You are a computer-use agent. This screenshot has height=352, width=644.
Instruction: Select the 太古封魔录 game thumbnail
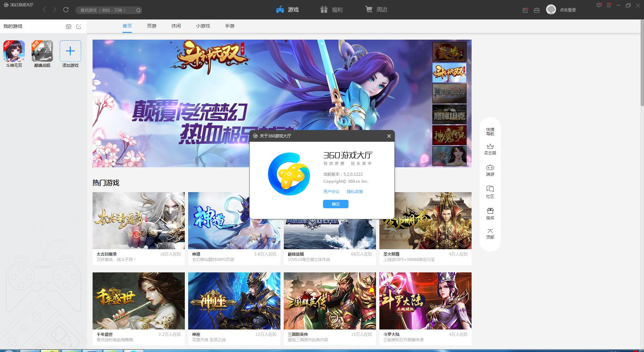click(x=139, y=221)
